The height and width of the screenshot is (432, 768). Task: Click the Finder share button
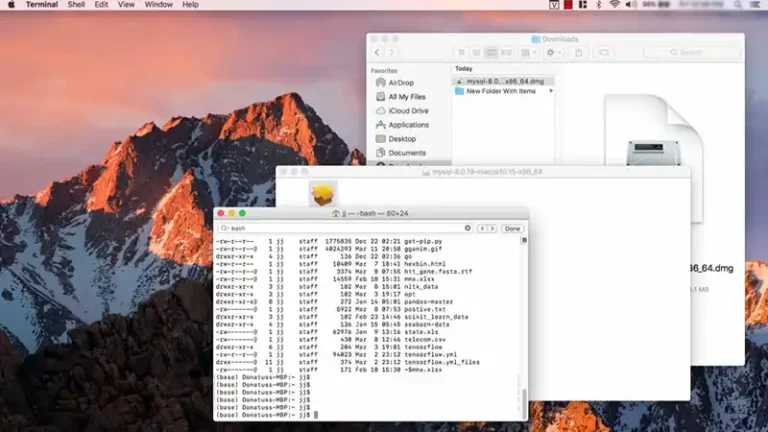click(x=579, y=52)
